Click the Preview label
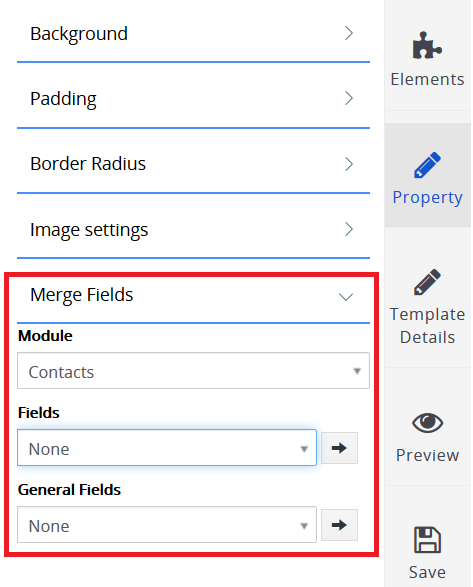 coord(427,456)
